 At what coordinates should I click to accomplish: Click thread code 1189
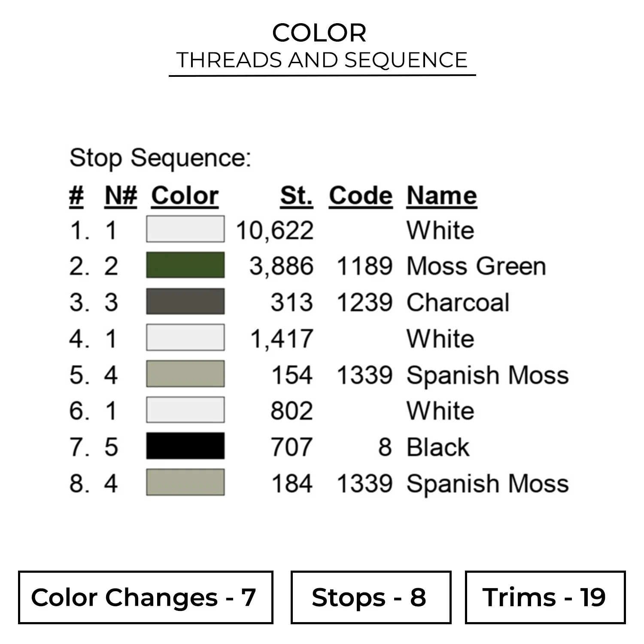365,266
